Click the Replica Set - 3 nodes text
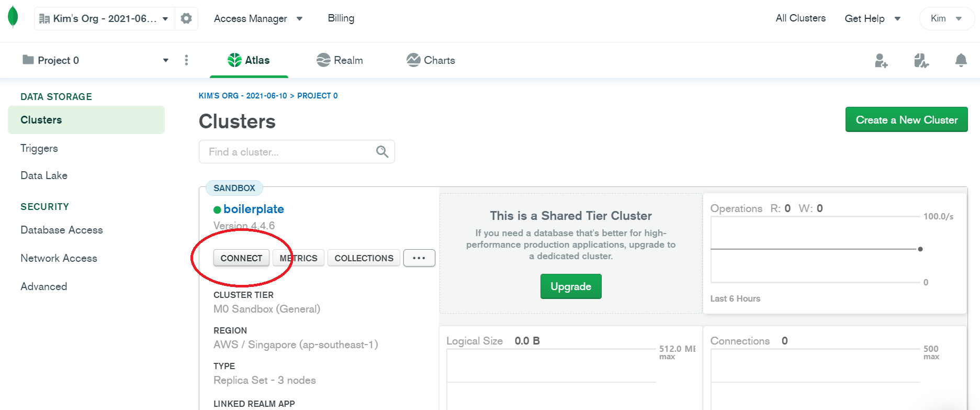 click(x=265, y=380)
